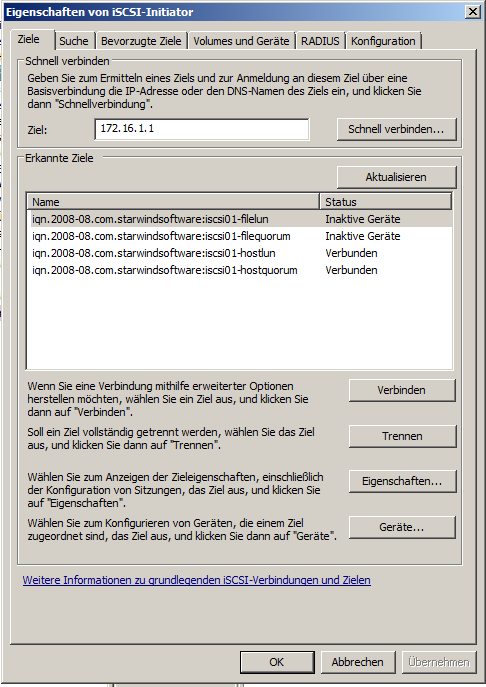
Task: Select the iscsi01-filelun target row
Action: click(x=239, y=219)
